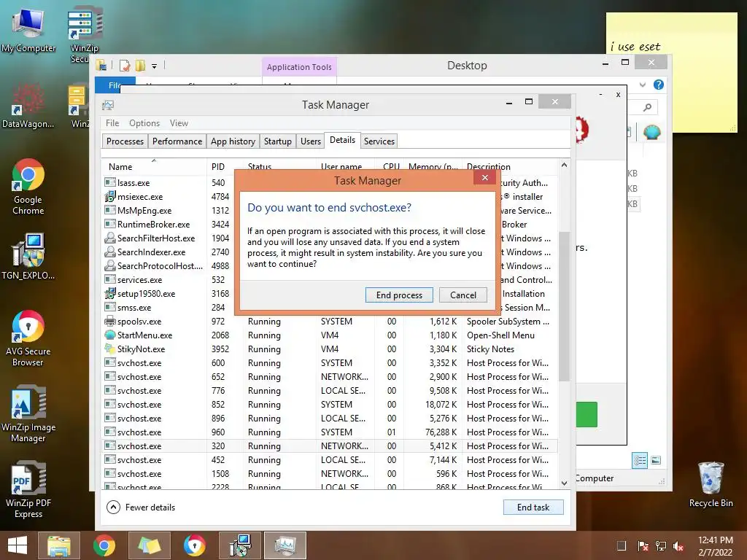Close the svchost.exe confirmation dialog

click(x=484, y=178)
